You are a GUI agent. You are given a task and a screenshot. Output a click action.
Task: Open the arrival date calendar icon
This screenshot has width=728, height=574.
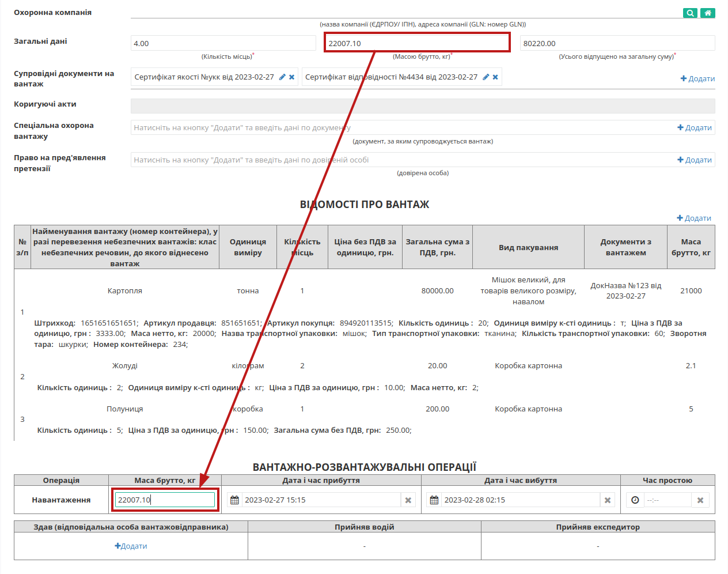pos(234,500)
